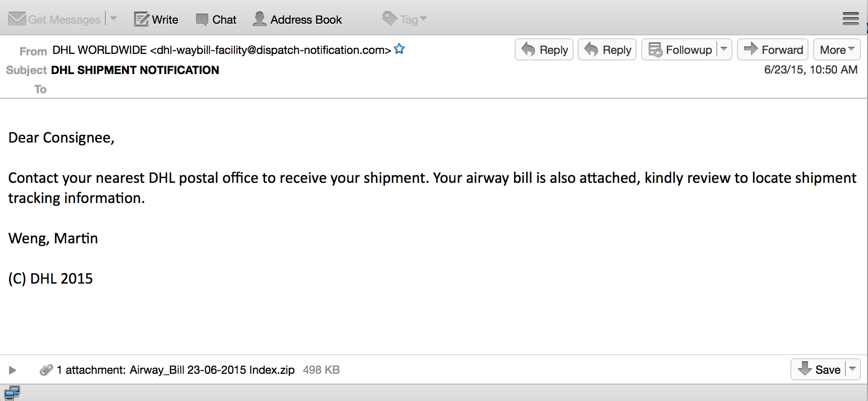The width and height of the screenshot is (868, 401).
Task: Click the network status icon in status bar
Action: click(x=12, y=393)
